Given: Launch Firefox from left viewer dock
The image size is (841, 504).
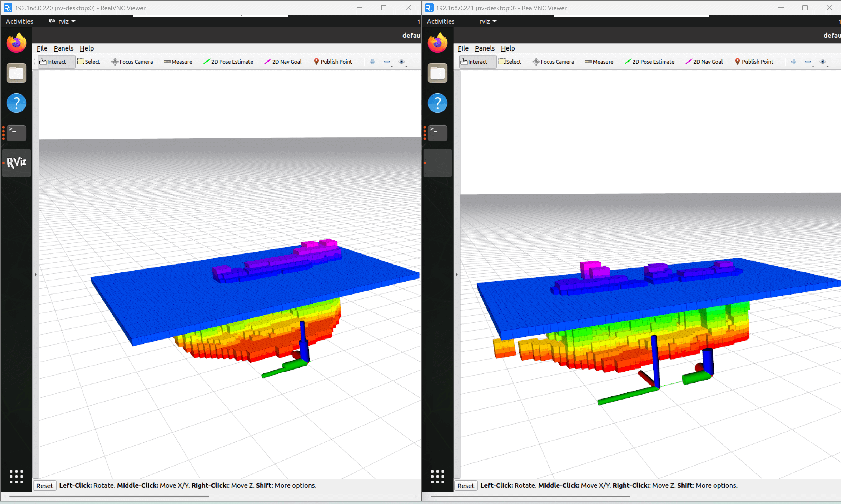Looking at the screenshot, I should point(16,43).
